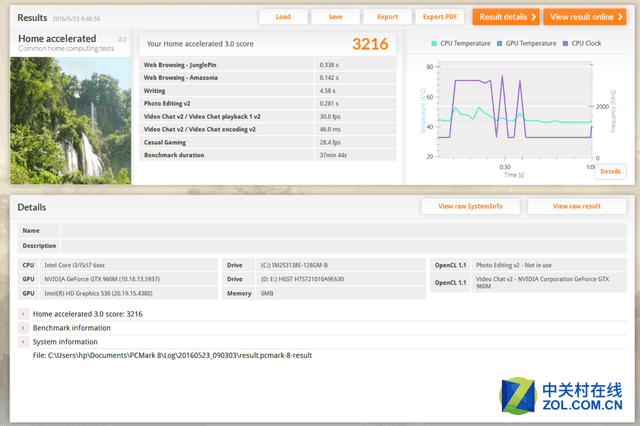This screenshot has width=640, height=426.
Task: Click the 3216 score value
Action: coord(370,44)
